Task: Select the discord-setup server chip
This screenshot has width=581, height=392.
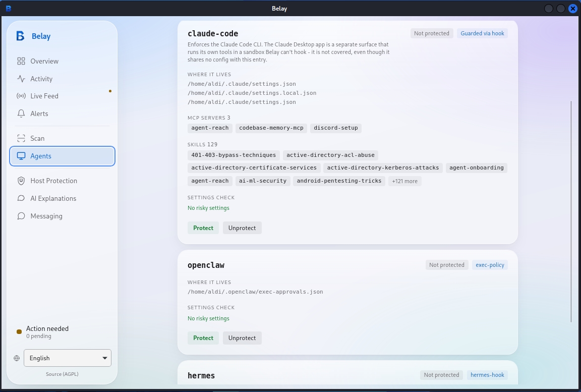Action: 336,128
